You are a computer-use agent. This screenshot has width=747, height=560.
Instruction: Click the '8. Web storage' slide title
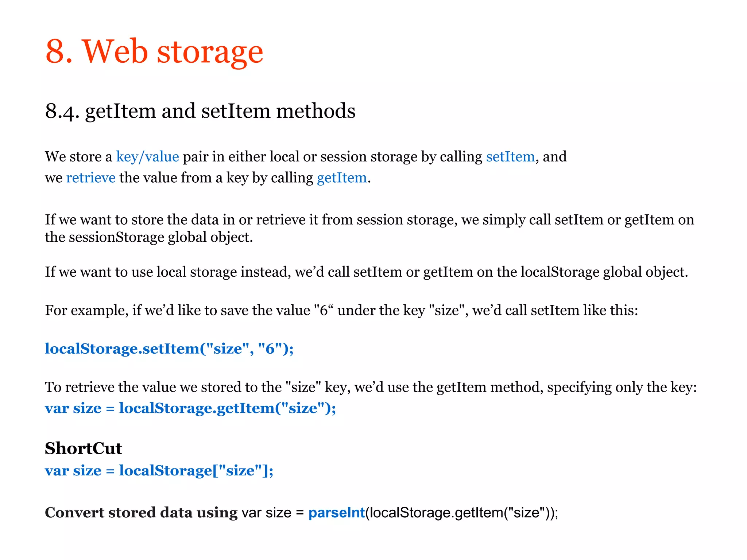coord(154,51)
